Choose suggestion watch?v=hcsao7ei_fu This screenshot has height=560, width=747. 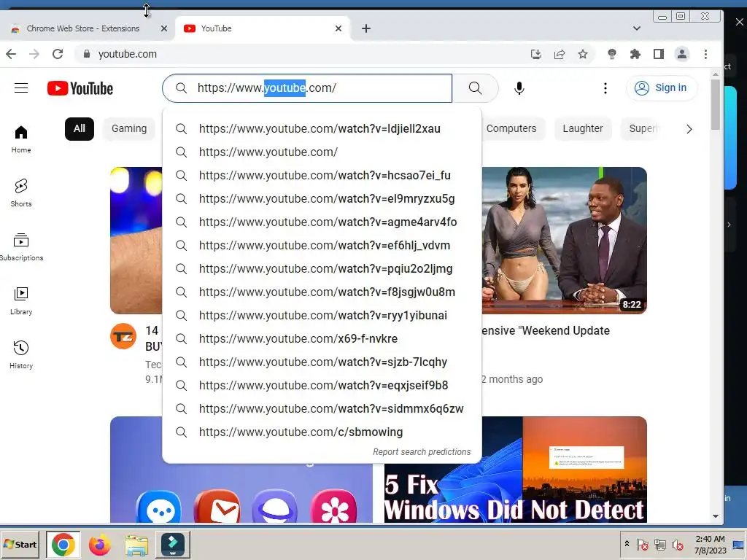[322, 175]
